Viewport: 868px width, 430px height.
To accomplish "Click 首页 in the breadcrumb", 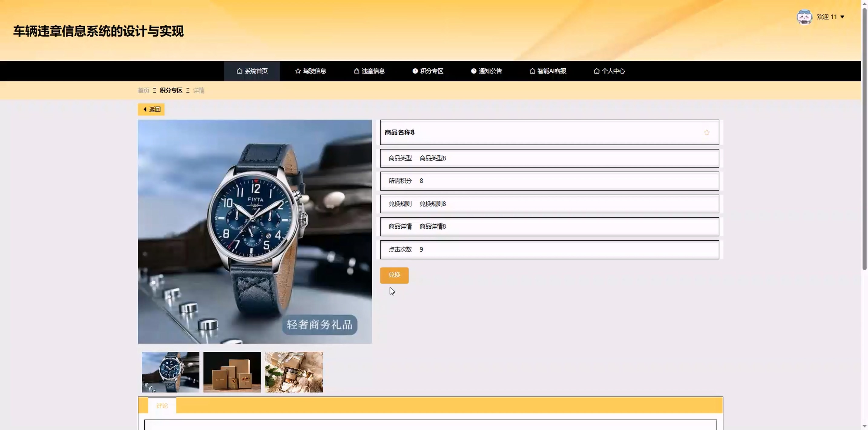I will coord(143,90).
